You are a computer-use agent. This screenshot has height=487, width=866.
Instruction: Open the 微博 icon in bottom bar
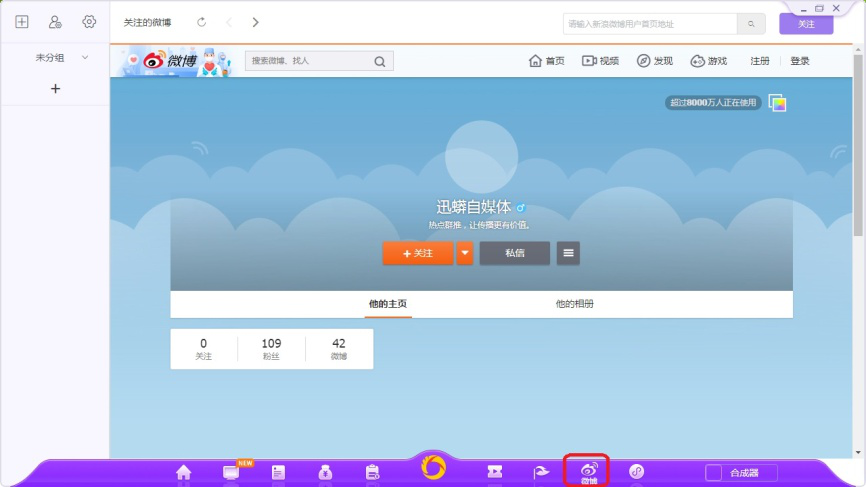[589, 473]
